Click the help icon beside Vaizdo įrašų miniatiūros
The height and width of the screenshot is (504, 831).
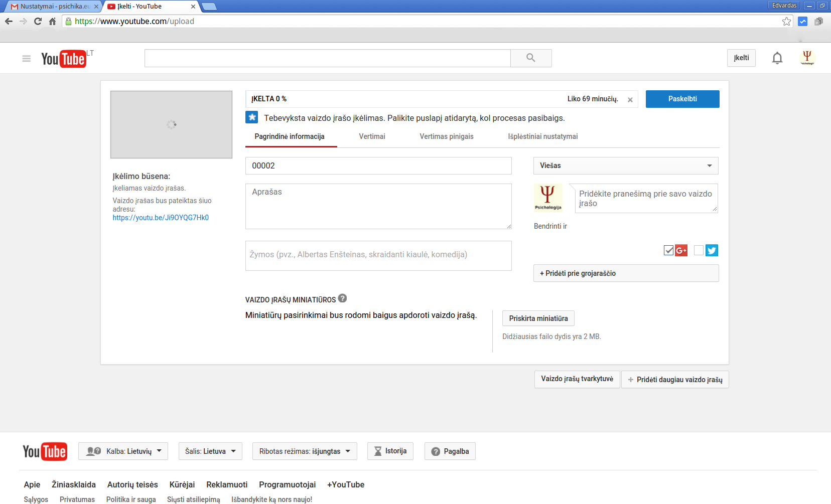click(x=343, y=298)
